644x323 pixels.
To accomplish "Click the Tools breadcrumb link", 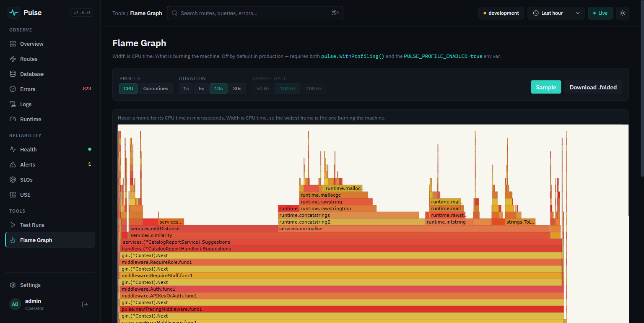I will coord(119,13).
